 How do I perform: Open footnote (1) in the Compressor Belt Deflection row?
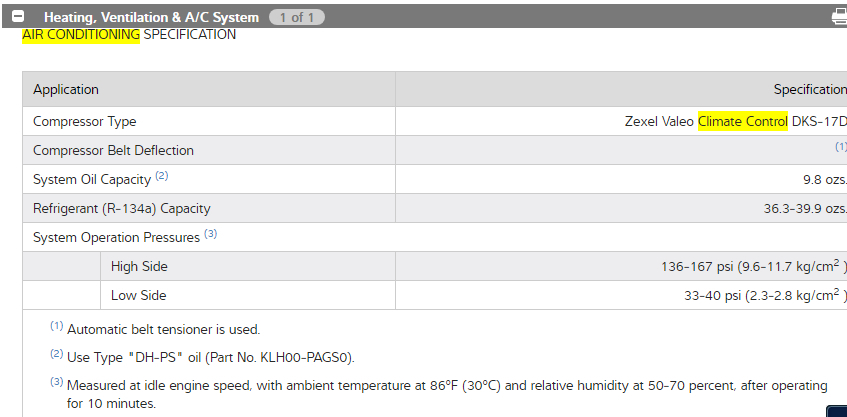(x=841, y=147)
